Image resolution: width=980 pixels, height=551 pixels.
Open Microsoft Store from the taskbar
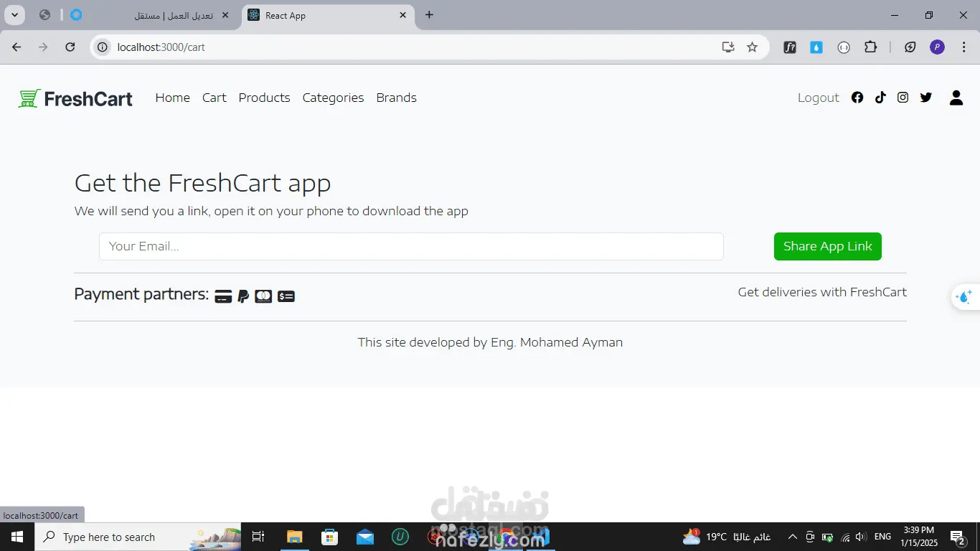[x=329, y=537]
